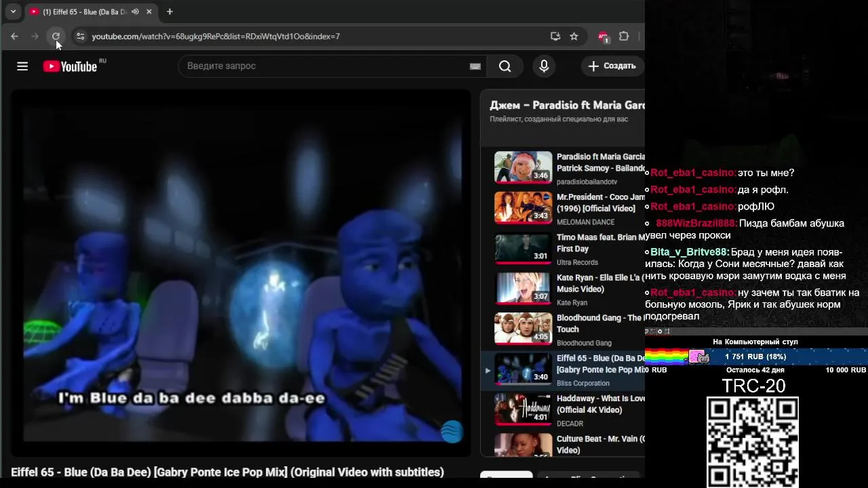This screenshot has width=868, height=488.
Task: Select the Eiffel 65 browser tab
Action: (83, 12)
